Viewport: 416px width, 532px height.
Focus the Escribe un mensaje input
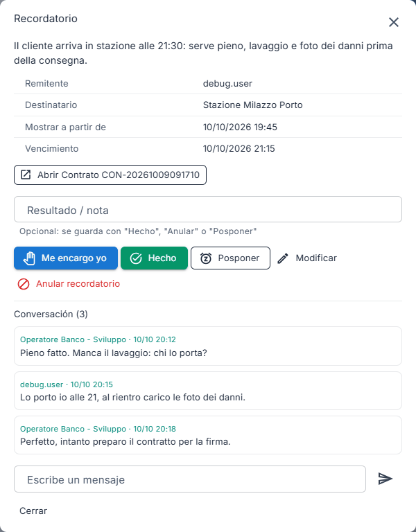(x=190, y=479)
